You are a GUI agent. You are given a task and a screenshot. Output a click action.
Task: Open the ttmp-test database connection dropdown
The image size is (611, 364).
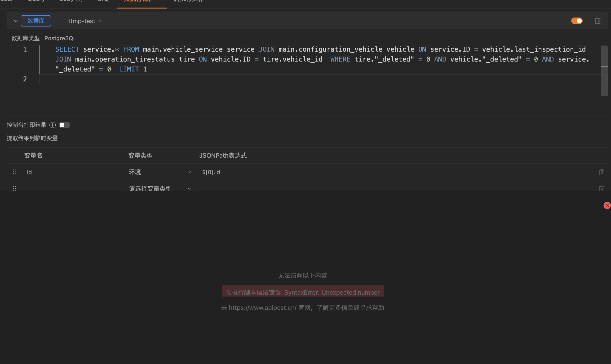tap(84, 21)
